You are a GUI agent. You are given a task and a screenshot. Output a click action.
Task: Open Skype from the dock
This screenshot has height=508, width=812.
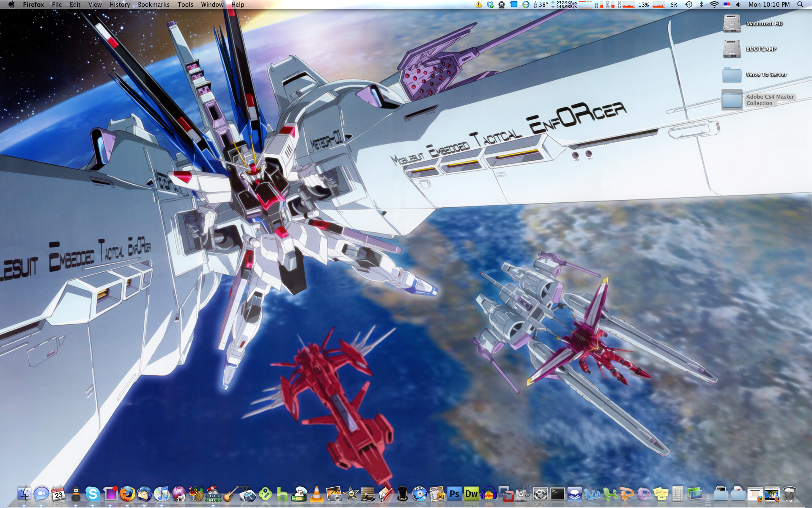coord(93,494)
